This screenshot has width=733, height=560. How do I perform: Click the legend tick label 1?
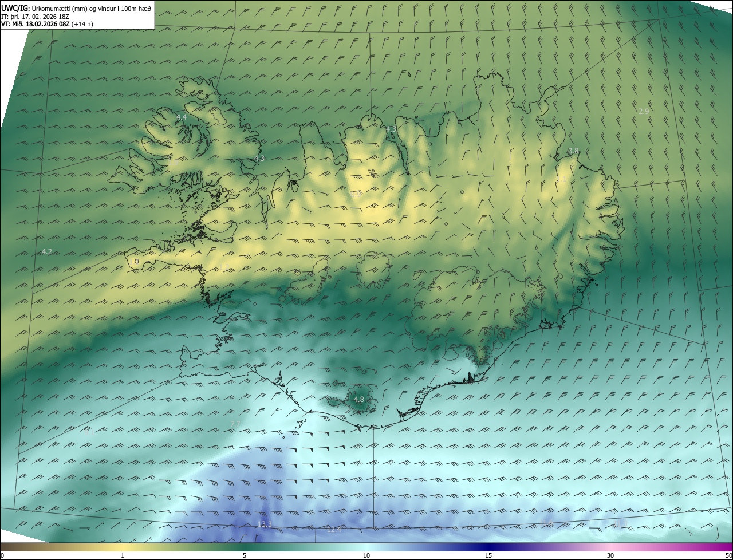click(x=123, y=555)
